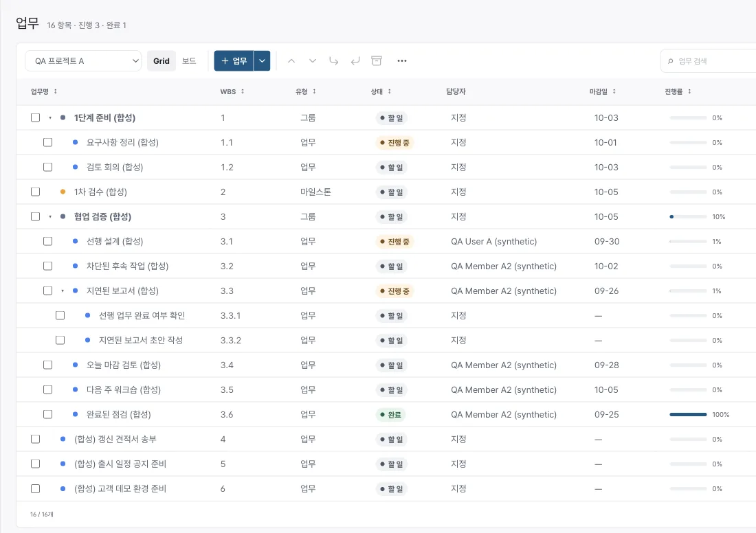Image resolution: width=756 pixels, height=533 pixels.
Task: Sort by 마감일 column sort icon
Action: coord(614,91)
